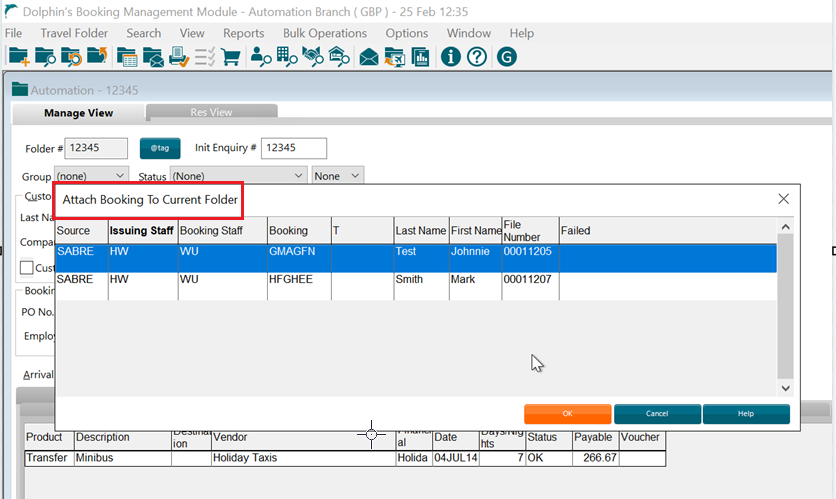Open the Window menu
Image resolution: width=836 pixels, height=499 pixels.
pyautogui.click(x=469, y=33)
